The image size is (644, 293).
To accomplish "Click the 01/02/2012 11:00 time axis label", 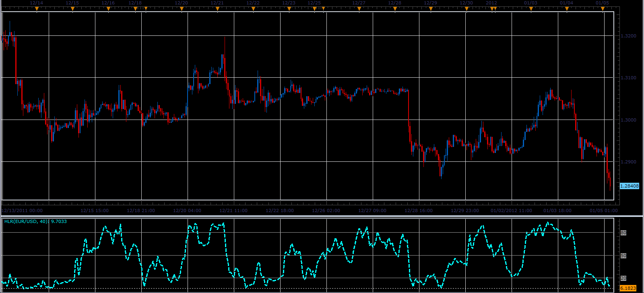I will tap(511, 210).
